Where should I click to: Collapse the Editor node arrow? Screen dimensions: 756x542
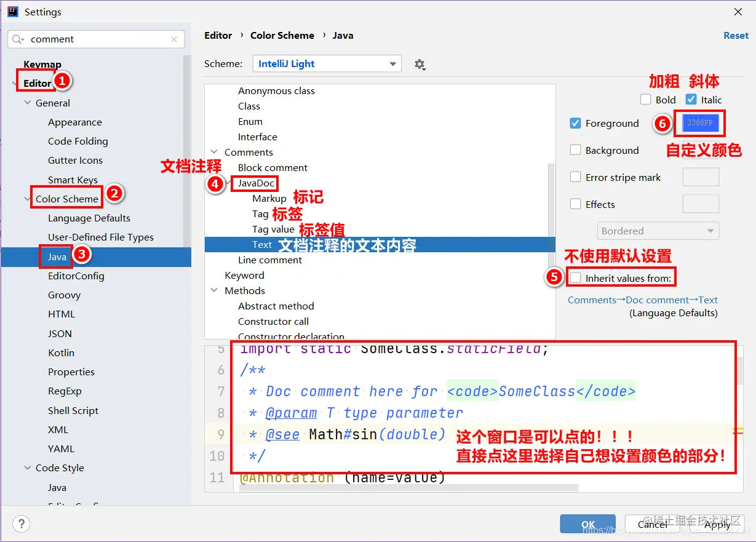tap(15, 83)
